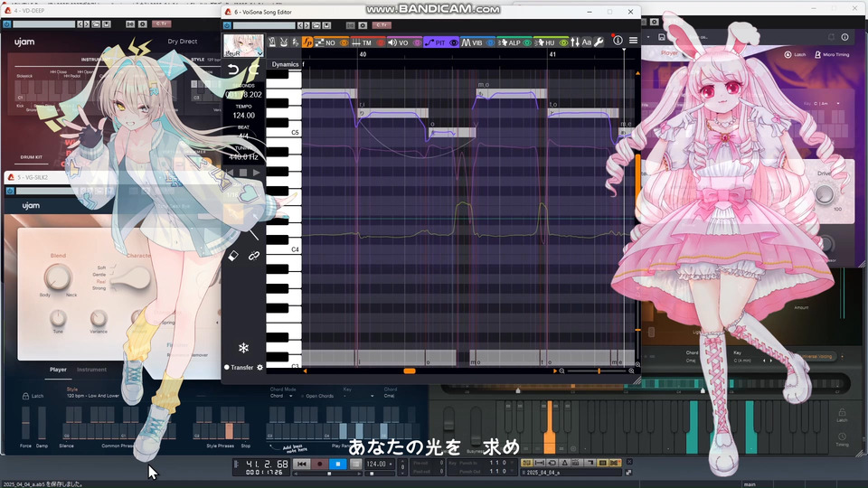This screenshot has width=868, height=488.
Task: Open the wrench settings icon in VoiSona
Action: click(599, 42)
